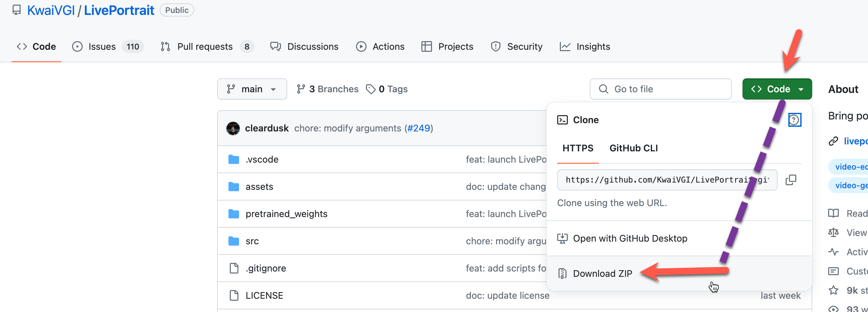Image resolution: width=868 pixels, height=312 pixels.
Task: Open the LivePortrait repository link
Action: tap(119, 10)
